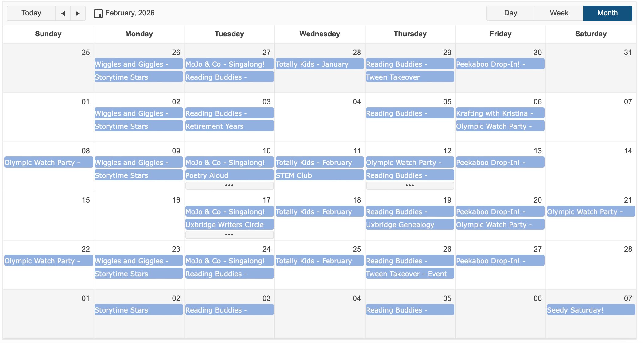
Task: Click Poetry Aloud event
Action: click(x=229, y=175)
